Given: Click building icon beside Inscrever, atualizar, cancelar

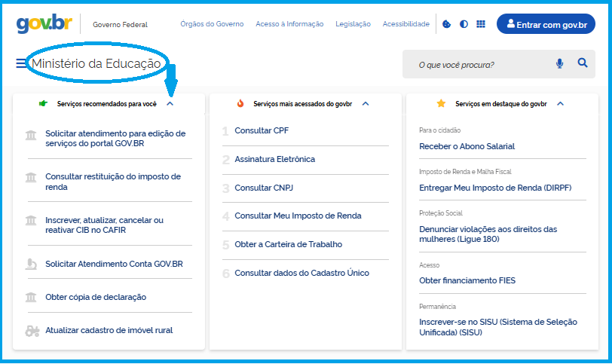Looking at the screenshot, I should click(x=31, y=220).
